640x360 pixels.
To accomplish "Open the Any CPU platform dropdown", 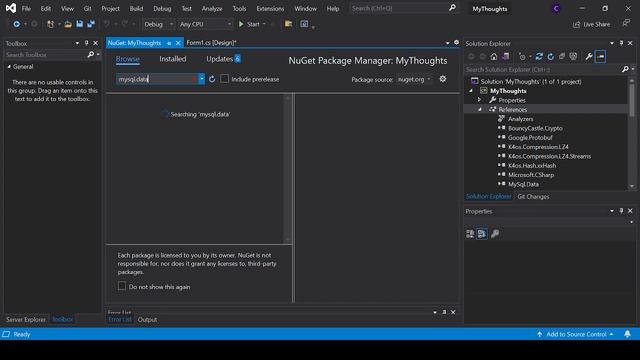I will 205,24.
